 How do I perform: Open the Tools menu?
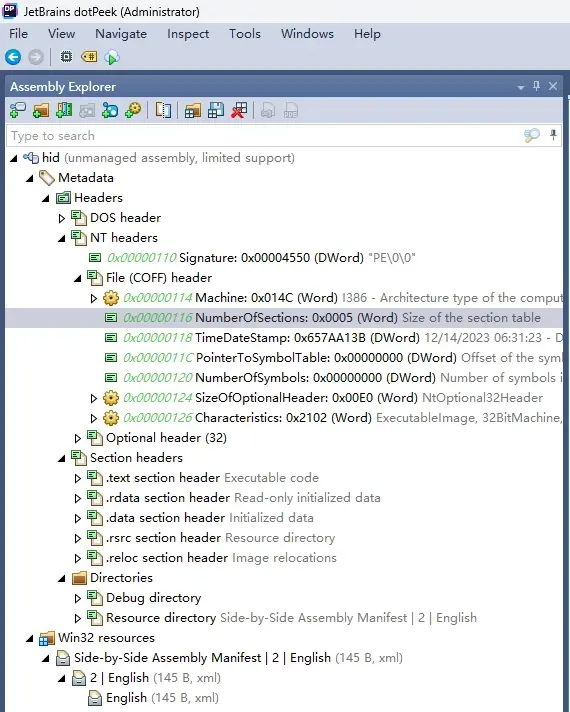tap(245, 34)
